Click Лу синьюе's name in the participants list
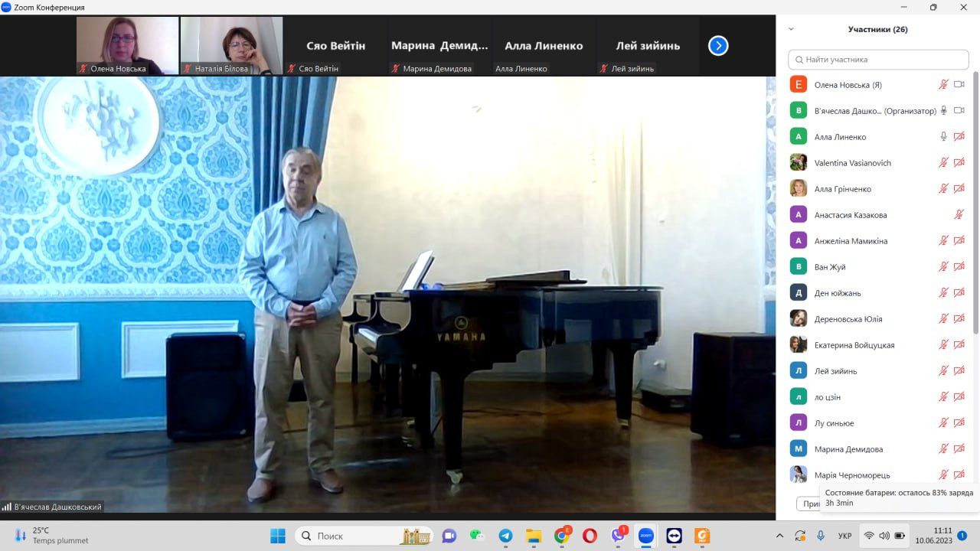This screenshot has height=551, width=980. 835,423
